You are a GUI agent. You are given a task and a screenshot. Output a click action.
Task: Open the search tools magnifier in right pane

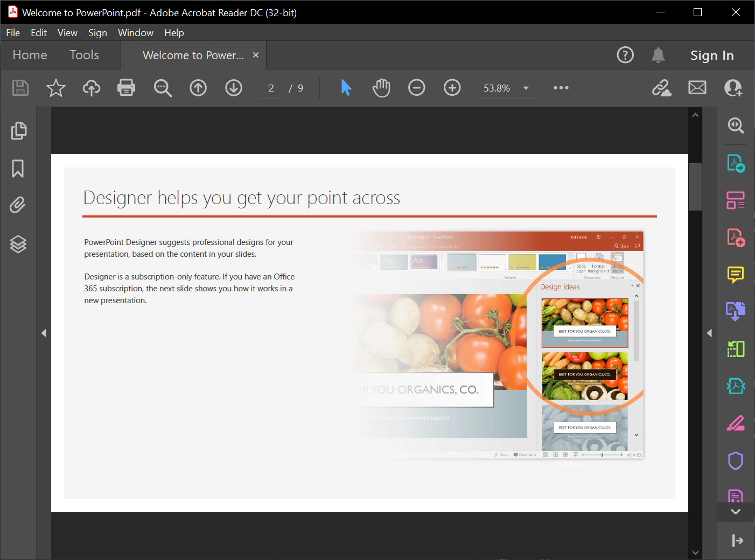pos(736,126)
